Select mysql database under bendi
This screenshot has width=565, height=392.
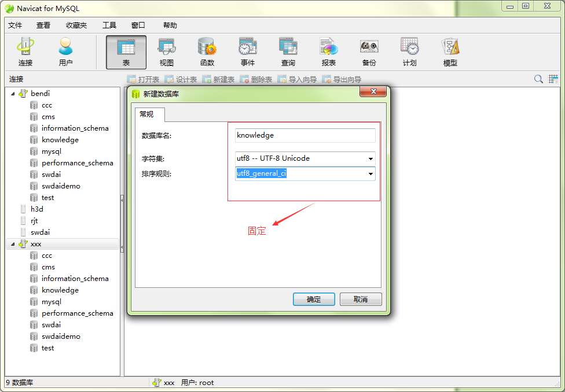tap(52, 151)
